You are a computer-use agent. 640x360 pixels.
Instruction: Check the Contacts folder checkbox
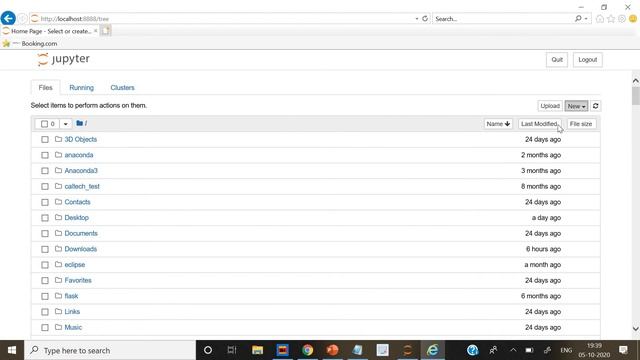click(45, 202)
